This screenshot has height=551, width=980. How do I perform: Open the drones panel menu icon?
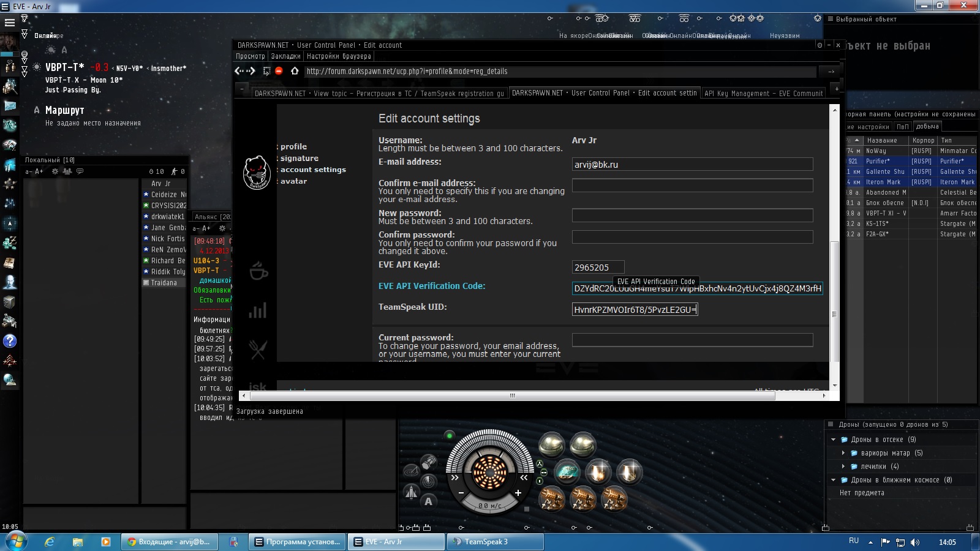point(831,424)
